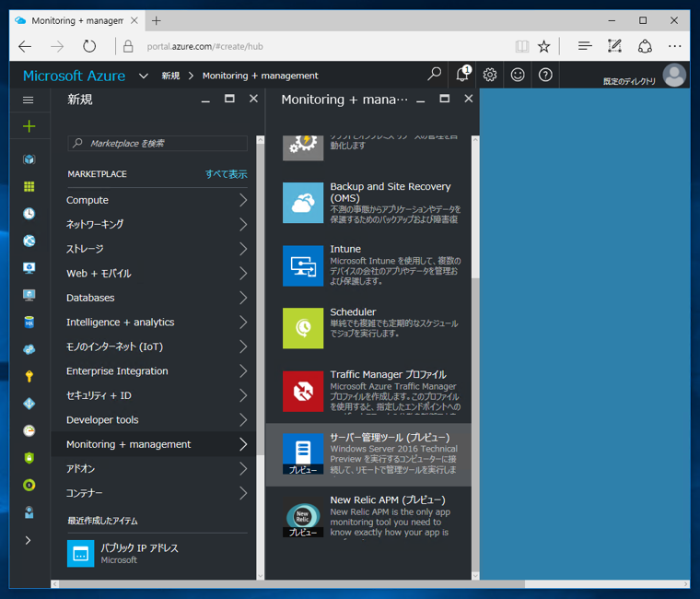The height and width of the screenshot is (599, 700).
Task: Open the green shield Security icon
Action: (29, 458)
